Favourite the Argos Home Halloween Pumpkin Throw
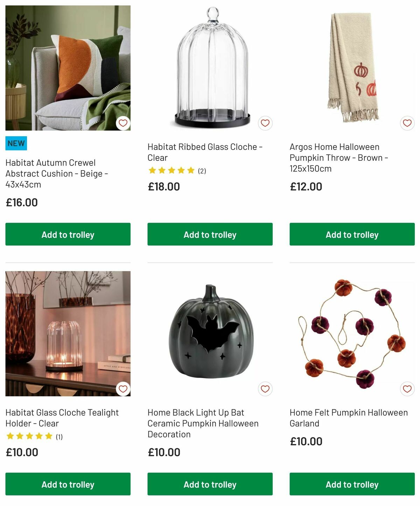Image resolution: width=420 pixels, height=506 pixels. click(x=407, y=123)
